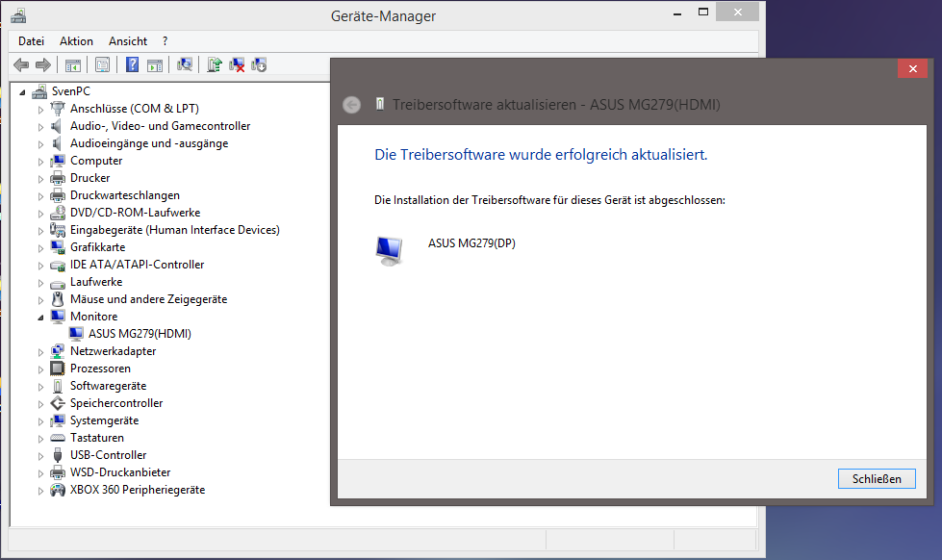Maximize the Geräte-Manager window
942x560 pixels.
pos(703,12)
